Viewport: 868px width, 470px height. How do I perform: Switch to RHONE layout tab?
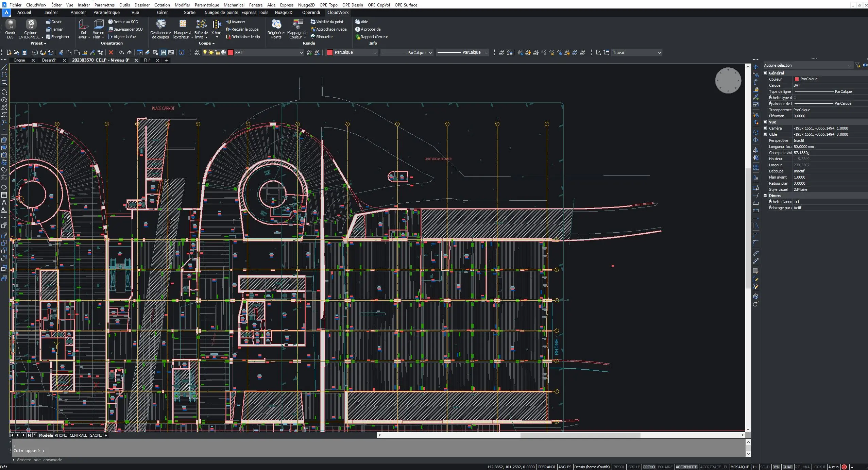(x=61, y=435)
